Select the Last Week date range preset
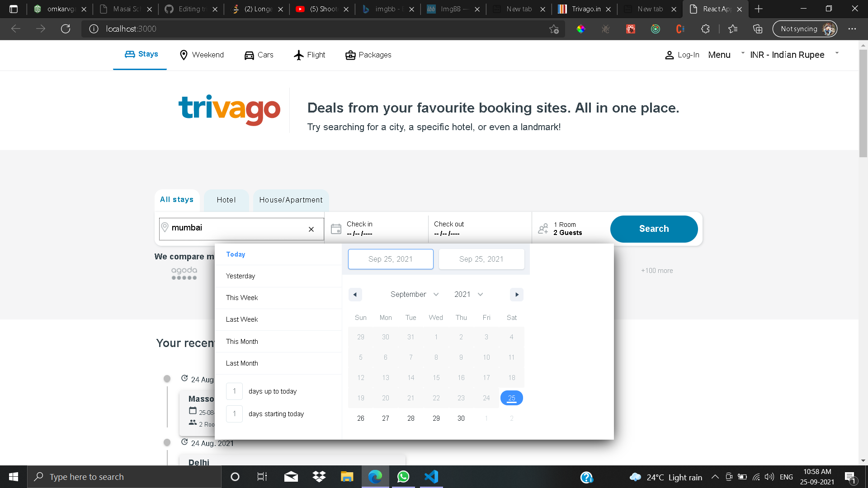 tap(242, 319)
